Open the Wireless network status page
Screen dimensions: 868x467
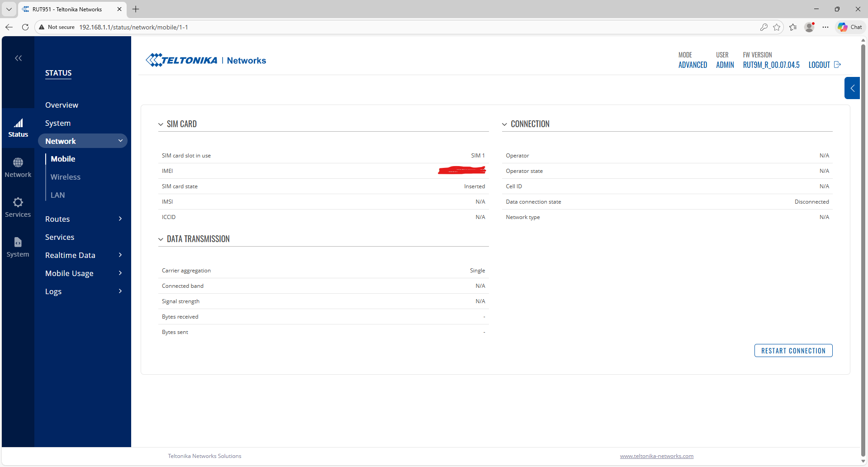tap(66, 177)
